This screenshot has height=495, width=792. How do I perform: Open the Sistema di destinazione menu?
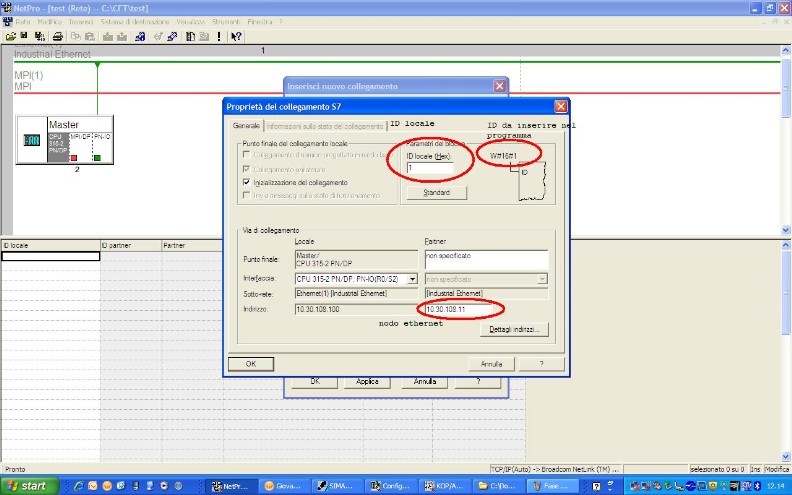tap(135, 22)
